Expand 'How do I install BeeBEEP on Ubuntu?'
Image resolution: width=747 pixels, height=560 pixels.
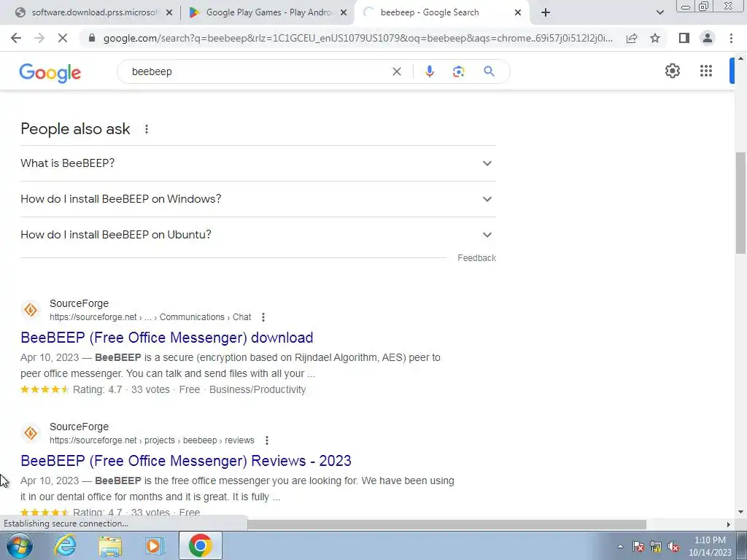click(x=258, y=235)
